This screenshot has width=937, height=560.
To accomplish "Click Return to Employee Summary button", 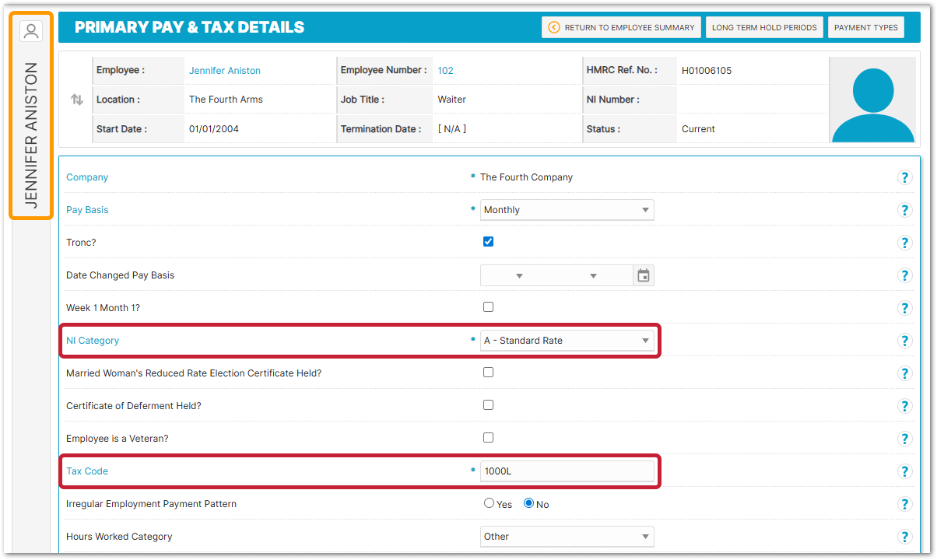I will click(x=621, y=27).
